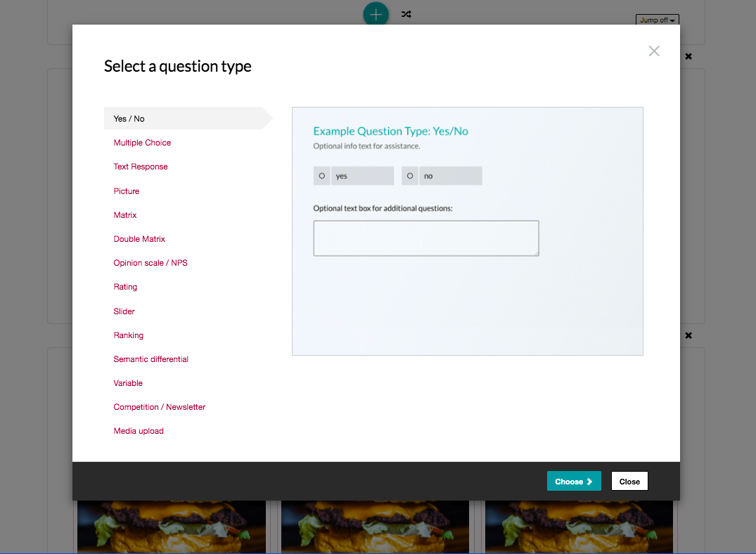
Task: Open the Jump off dropdown
Action: tap(657, 20)
